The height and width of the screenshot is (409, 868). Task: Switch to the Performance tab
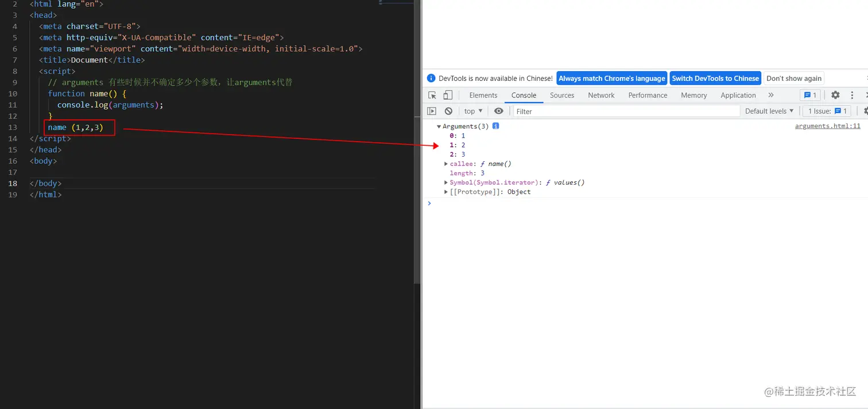[x=648, y=95]
